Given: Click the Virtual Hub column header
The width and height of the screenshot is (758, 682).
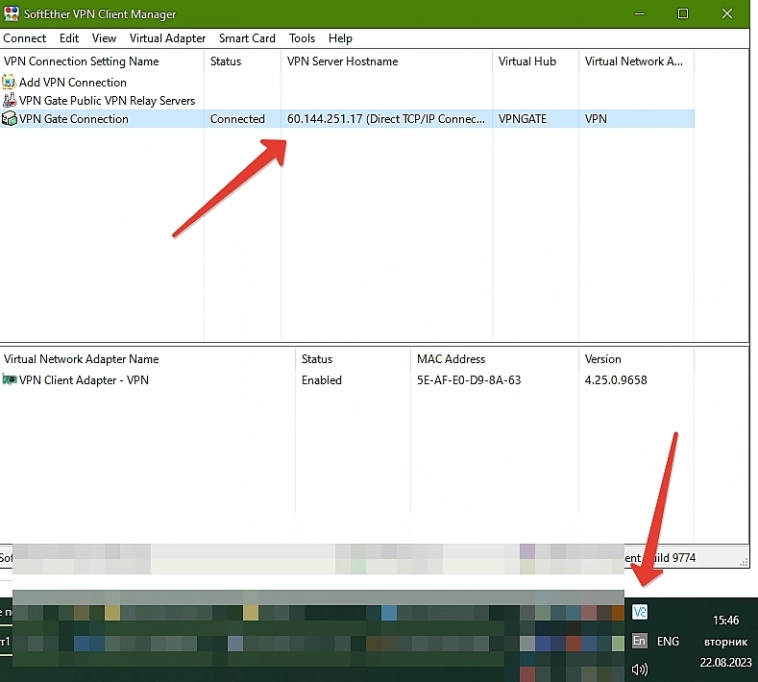Looking at the screenshot, I should pos(527,61).
